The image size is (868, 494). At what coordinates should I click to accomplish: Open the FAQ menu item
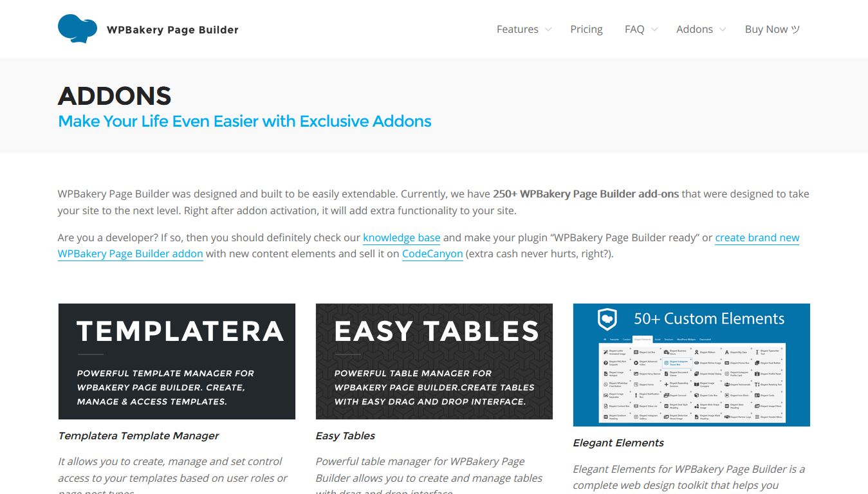point(634,29)
